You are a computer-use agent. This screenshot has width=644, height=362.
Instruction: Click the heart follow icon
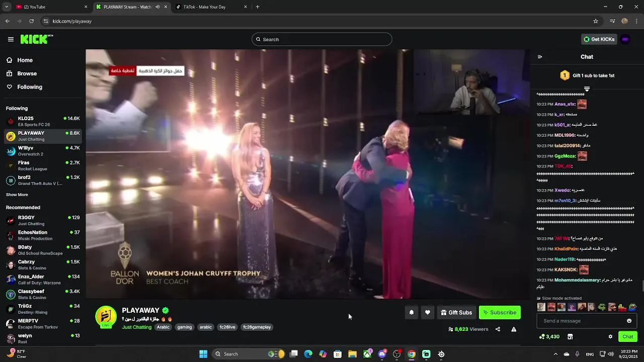click(x=427, y=312)
